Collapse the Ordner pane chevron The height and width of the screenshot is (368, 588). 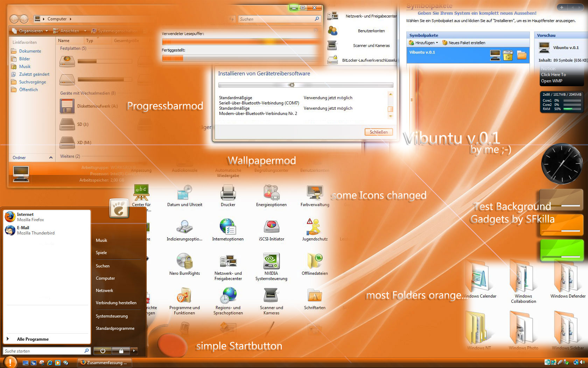point(51,158)
